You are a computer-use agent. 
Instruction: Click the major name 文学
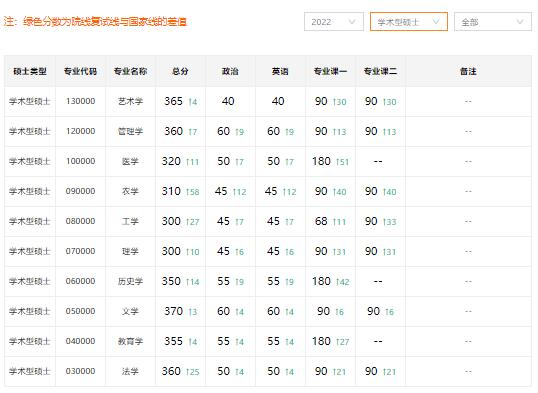(130, 311)
